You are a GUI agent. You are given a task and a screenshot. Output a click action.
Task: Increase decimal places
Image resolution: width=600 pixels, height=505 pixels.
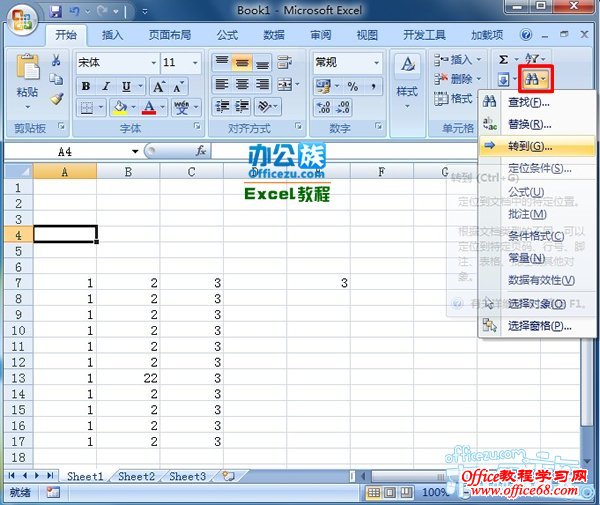coord(323,108)
